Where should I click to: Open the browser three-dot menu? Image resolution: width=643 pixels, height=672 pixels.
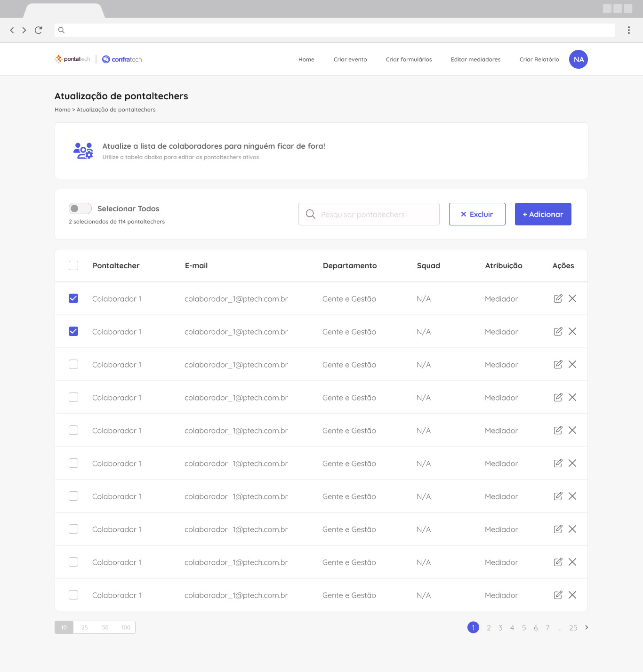coord(629,30)
